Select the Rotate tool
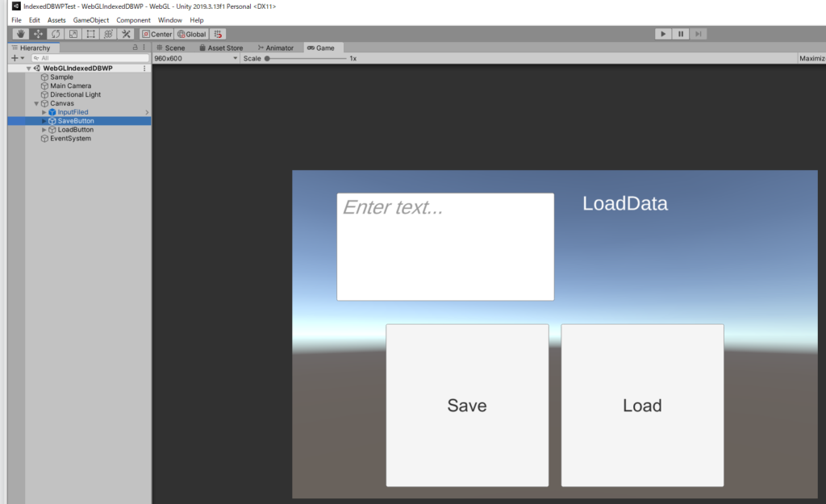This screenshot has height=504, width=826. click(x=55, y=34)
